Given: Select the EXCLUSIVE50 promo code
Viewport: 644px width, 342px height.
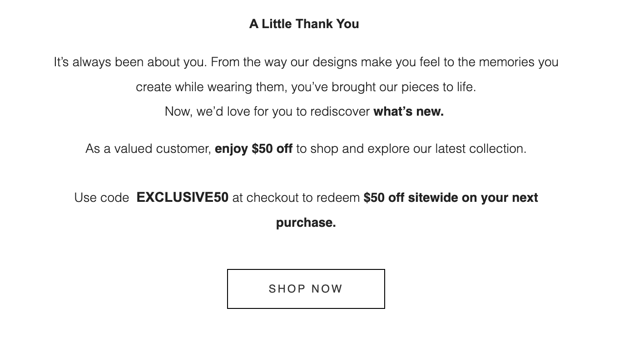Looking at the screenshot, I should [x=182, y=197].
